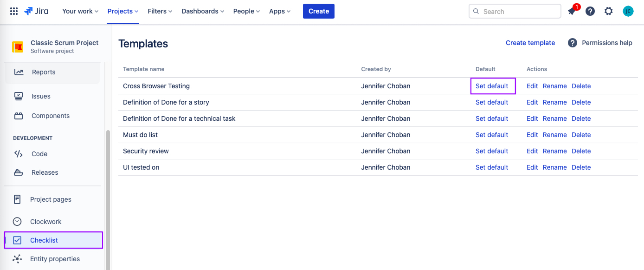Open the People menu
644x270 pixels.
pos(246,11)
